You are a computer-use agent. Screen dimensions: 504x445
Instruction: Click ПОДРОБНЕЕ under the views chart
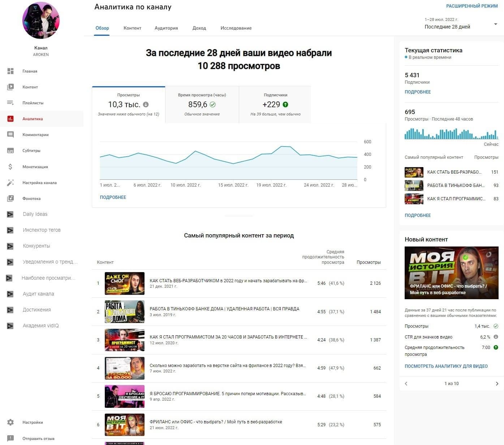[113, 197]
